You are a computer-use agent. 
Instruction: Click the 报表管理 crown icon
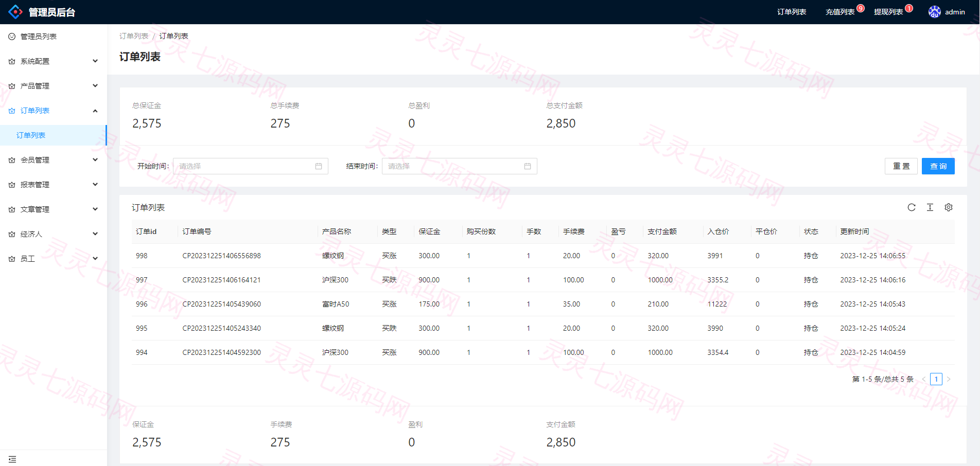pos(12,185)
